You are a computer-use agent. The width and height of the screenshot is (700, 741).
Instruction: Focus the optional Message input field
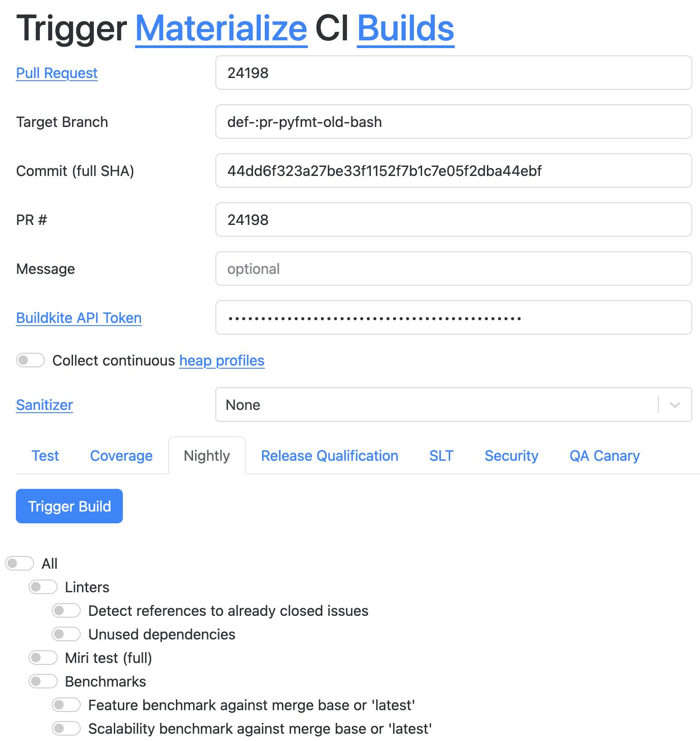click(x=454, y=268)
